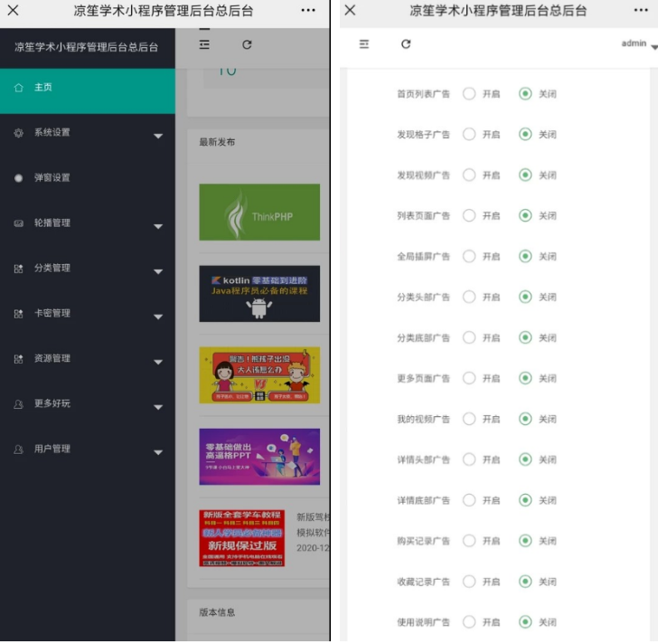Open the ThinkPHP course thumbnail
The height and width of the screenshot is (644, 658).
[259, 213]
